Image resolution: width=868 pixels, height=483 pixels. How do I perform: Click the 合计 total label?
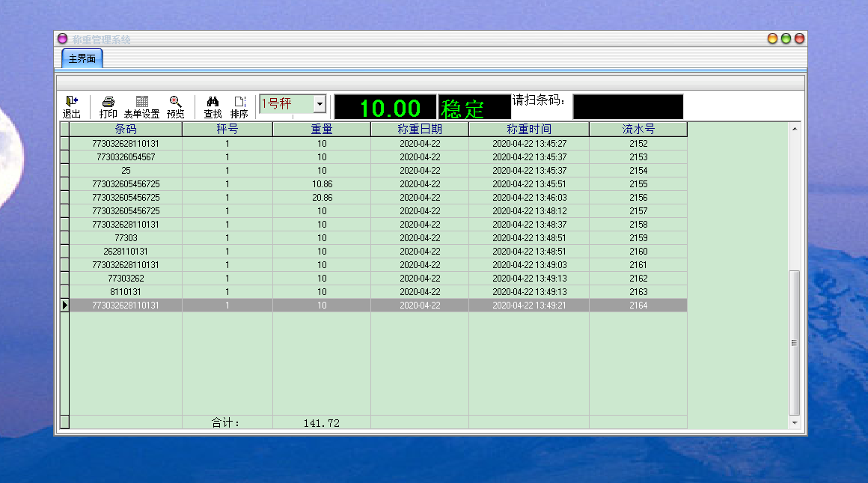(226, 422)
